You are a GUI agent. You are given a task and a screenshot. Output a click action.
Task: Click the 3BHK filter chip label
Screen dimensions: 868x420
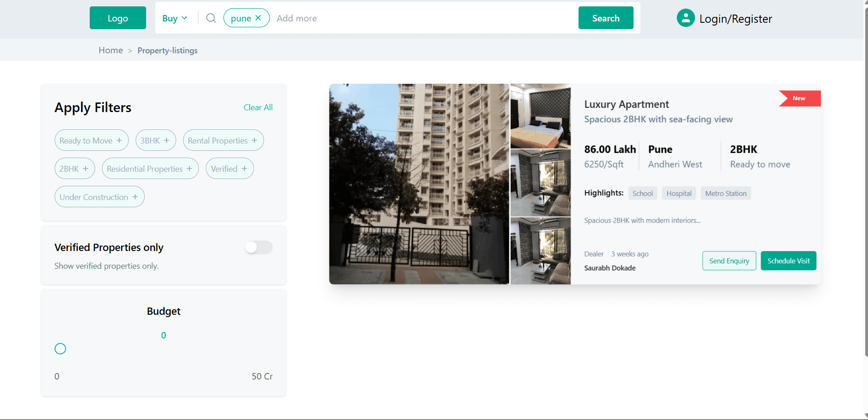(x=150, y=141)
